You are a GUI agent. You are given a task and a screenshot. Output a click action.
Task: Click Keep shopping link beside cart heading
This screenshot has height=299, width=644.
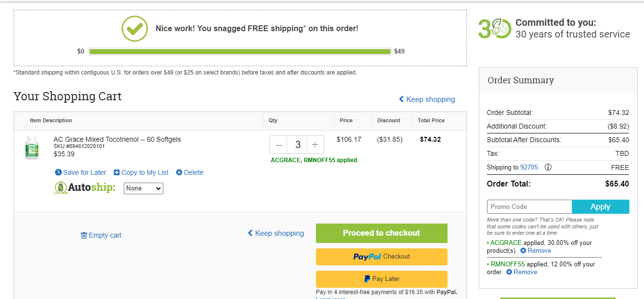(x=427, y=99)
